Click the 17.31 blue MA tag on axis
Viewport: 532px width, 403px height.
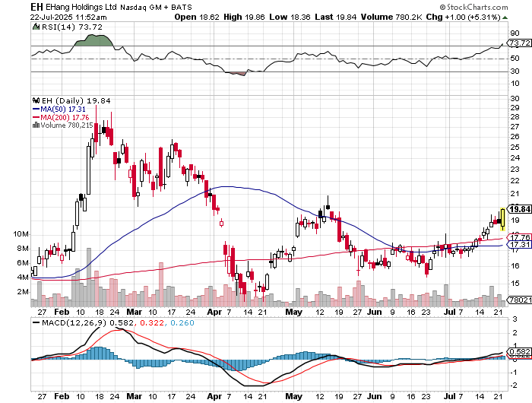(x=519, y=245)
